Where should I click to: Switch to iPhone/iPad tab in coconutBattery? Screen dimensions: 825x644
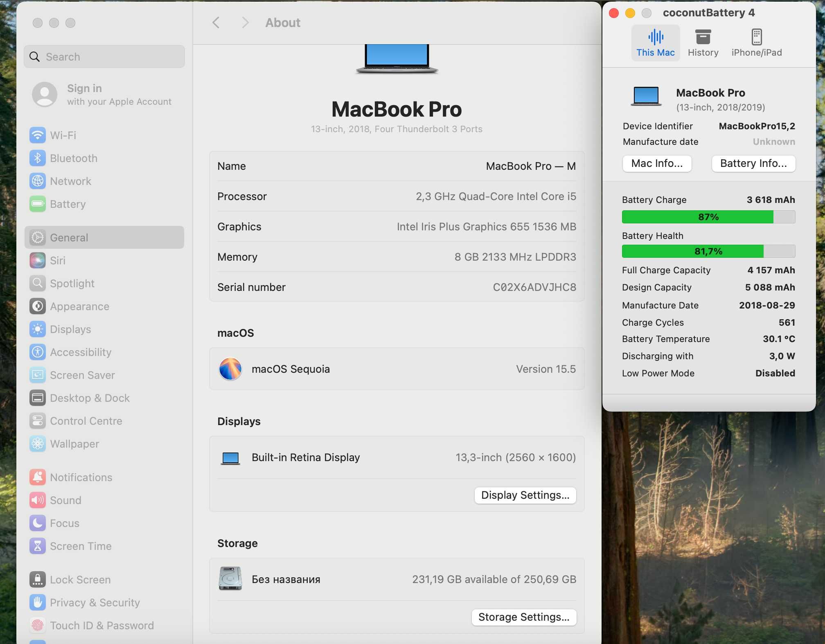coord(757,43)
